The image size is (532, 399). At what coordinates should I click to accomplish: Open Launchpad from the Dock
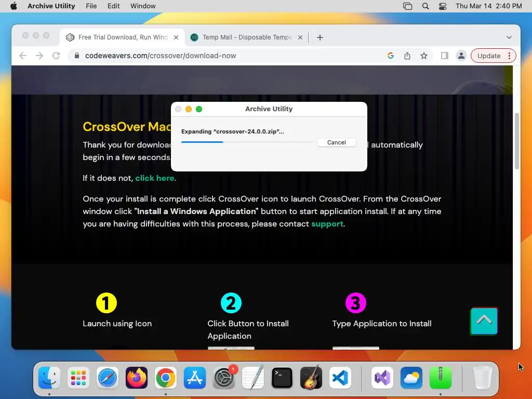tap(78, 378)
